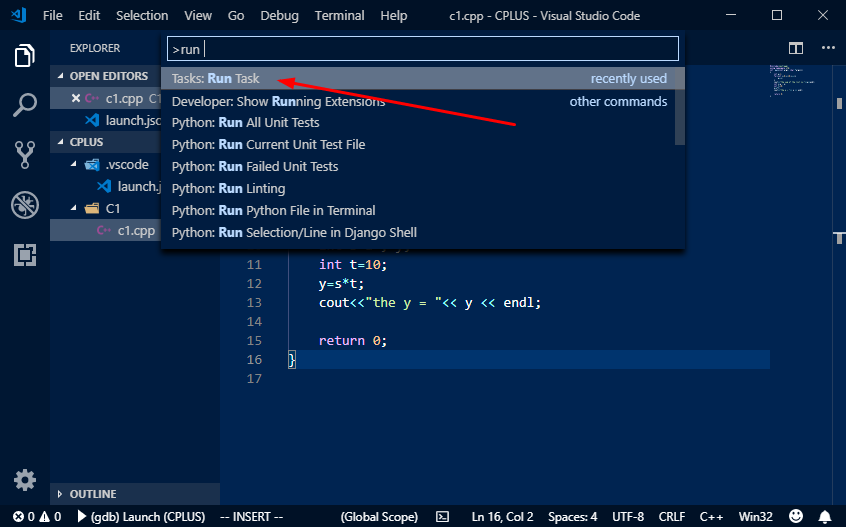Click the feedback smiley icon
Screen dimensions: 846x527
(795, 516)
